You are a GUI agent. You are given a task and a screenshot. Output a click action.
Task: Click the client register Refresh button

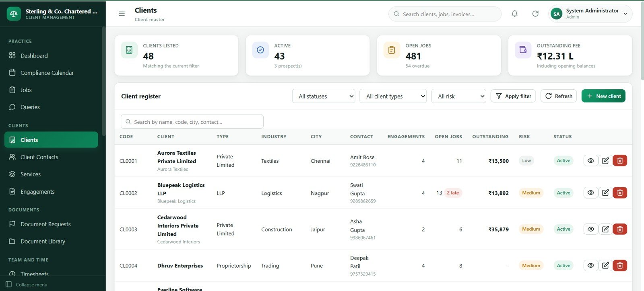[x=559, y=96]
